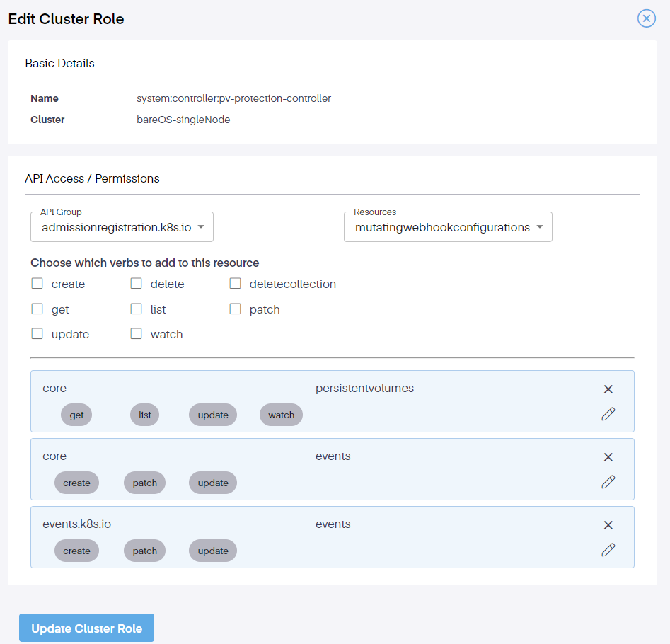Toggle the get verb checkbox
This screenshot has height=644, width=670.
[x=37, y=309]
